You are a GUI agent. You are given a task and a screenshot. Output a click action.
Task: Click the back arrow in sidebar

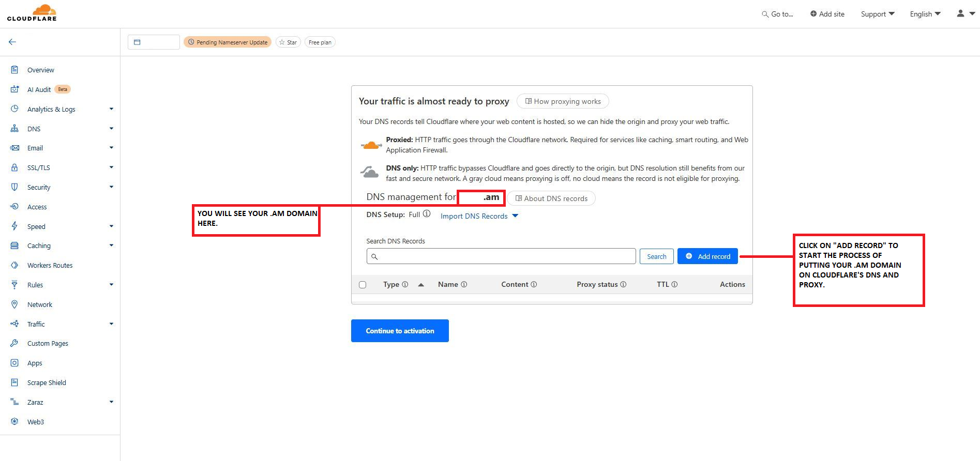[x=12, y=42]
